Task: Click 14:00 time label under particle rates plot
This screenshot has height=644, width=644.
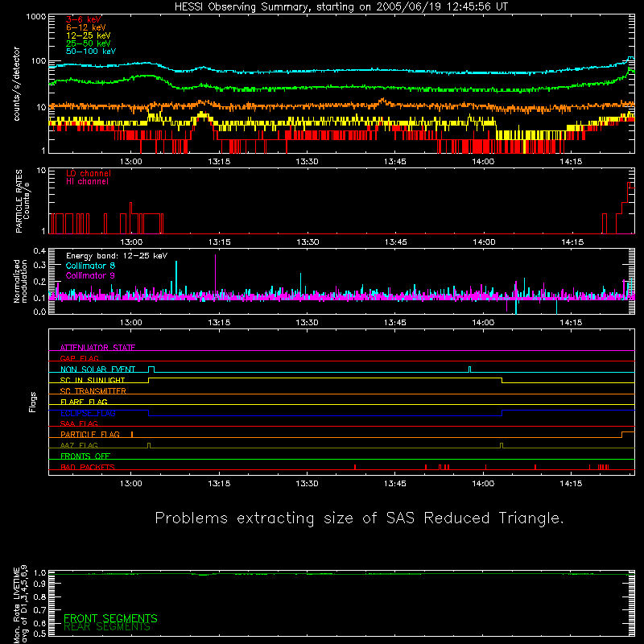Action: 484,242
